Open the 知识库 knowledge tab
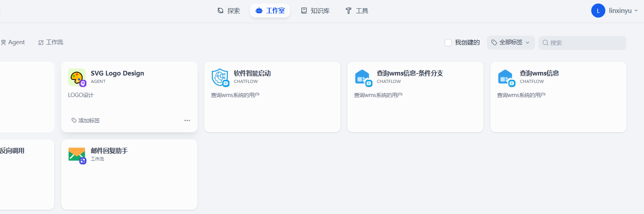 pyautogui.click(x=315, y=11)
